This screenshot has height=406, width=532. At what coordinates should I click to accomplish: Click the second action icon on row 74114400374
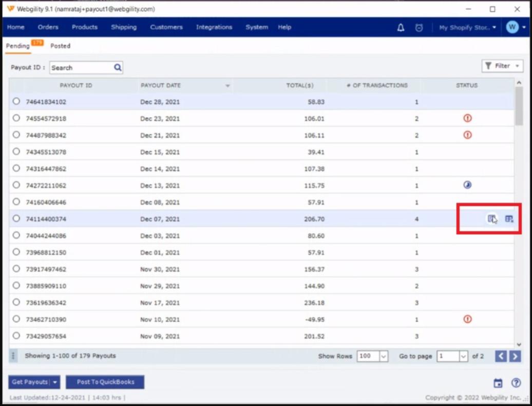[509, 219]
